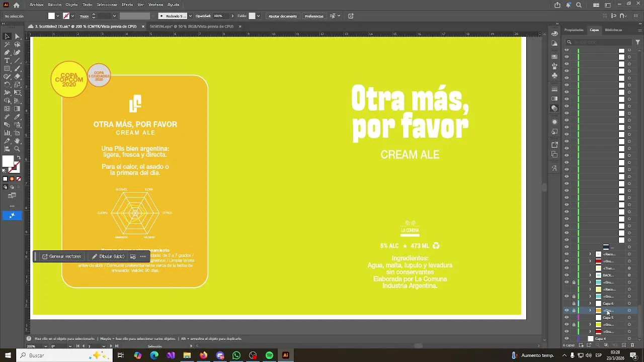Click the Opacidad 100% value field
The width and height of the screenshot is (644, 362).
(x=221, y=16)
